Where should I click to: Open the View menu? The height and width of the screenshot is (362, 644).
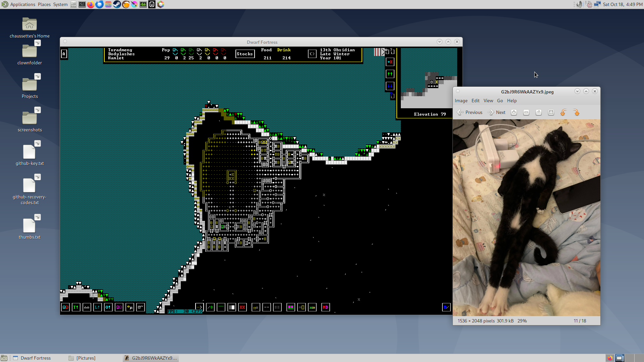(488, 101)
